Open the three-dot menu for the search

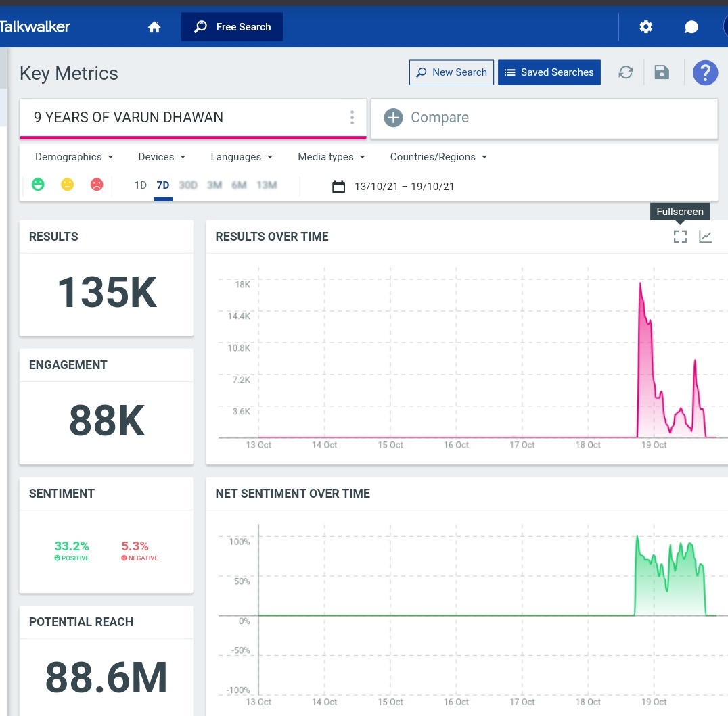[352, 118]
